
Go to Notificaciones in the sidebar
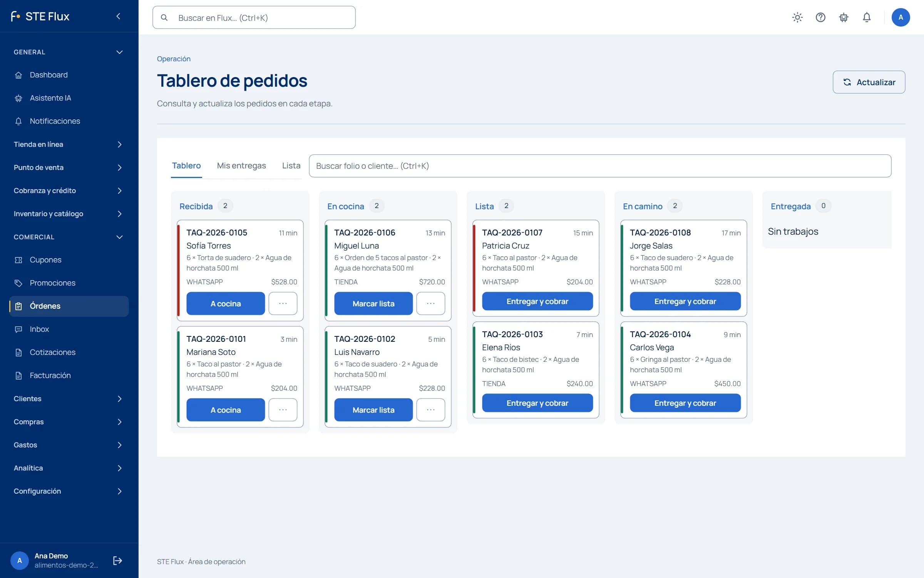pyautogui.click(x=69, y=121)
